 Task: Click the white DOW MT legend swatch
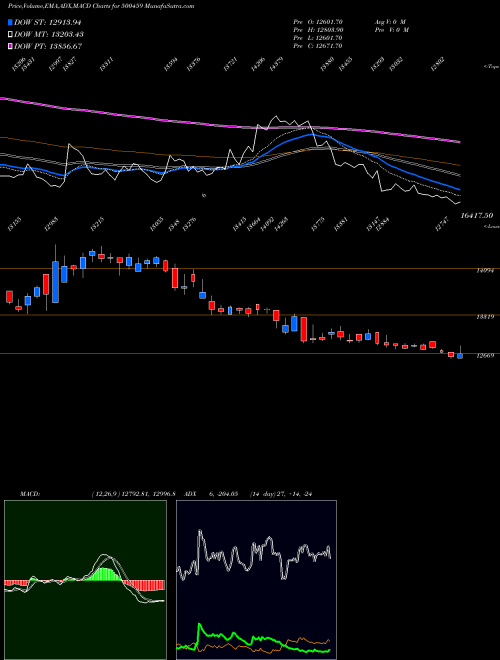point(10,34)
